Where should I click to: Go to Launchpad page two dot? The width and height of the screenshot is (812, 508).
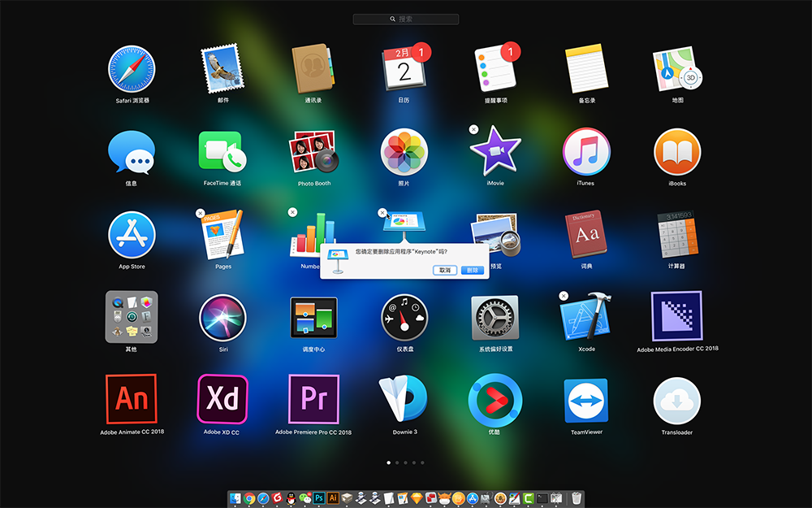coord(397,462)
